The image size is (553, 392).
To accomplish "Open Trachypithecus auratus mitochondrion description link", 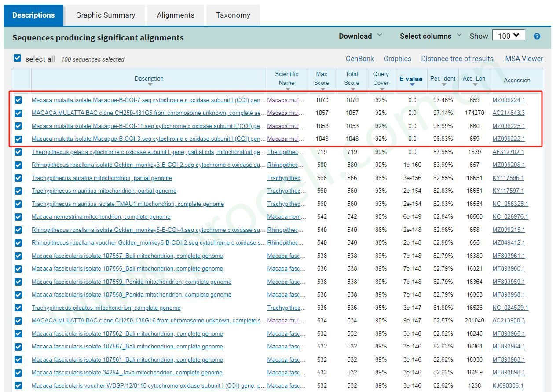I will point(102,178).
